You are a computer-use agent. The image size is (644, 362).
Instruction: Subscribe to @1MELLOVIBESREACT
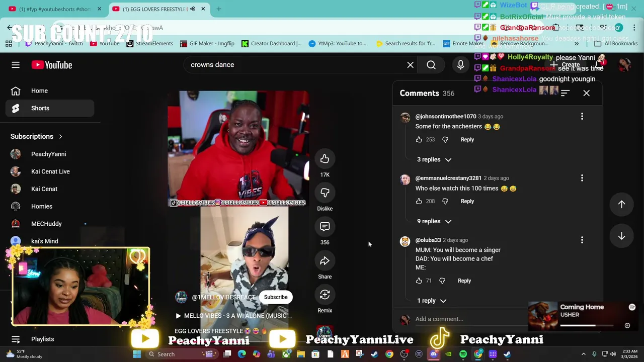pyautogui.click(x=276, y=297)
